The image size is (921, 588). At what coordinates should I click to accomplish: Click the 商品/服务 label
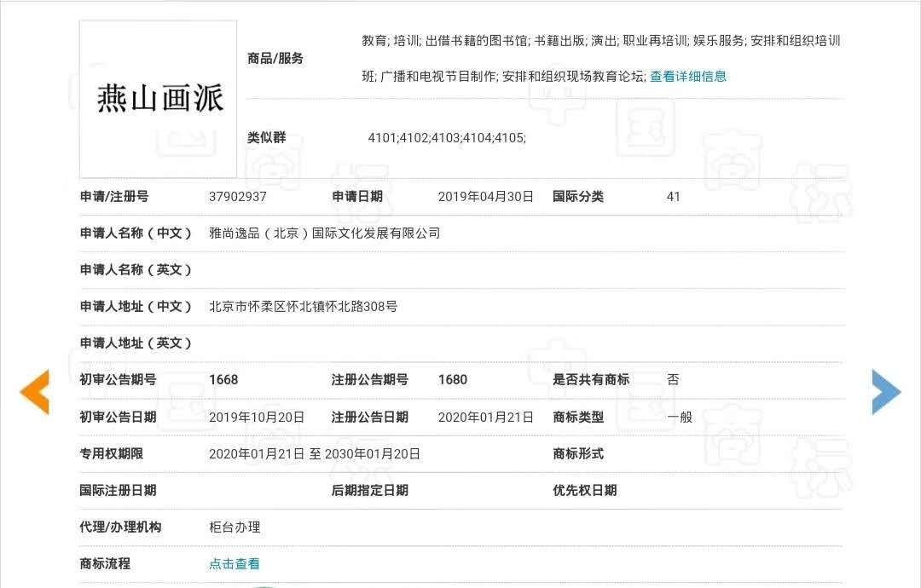coord(275,58)
